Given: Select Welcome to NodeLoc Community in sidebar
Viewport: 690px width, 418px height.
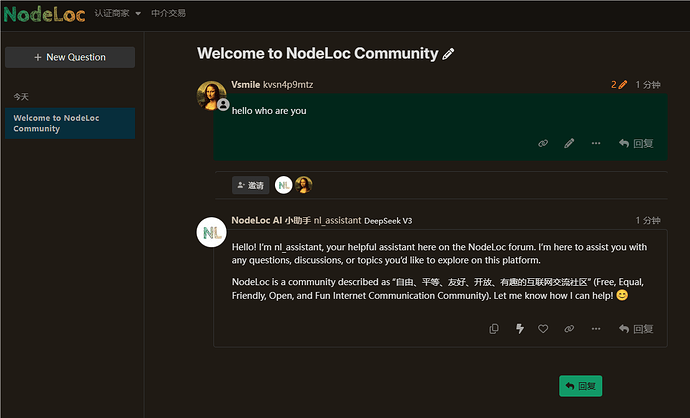Looking at the screenshot, I should [x=70, y=123].
